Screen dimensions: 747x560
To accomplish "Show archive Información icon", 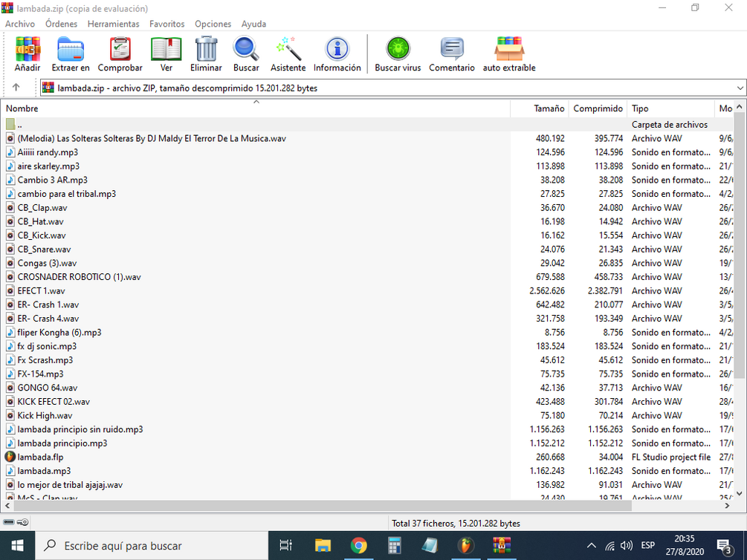I will coord(337,48).
